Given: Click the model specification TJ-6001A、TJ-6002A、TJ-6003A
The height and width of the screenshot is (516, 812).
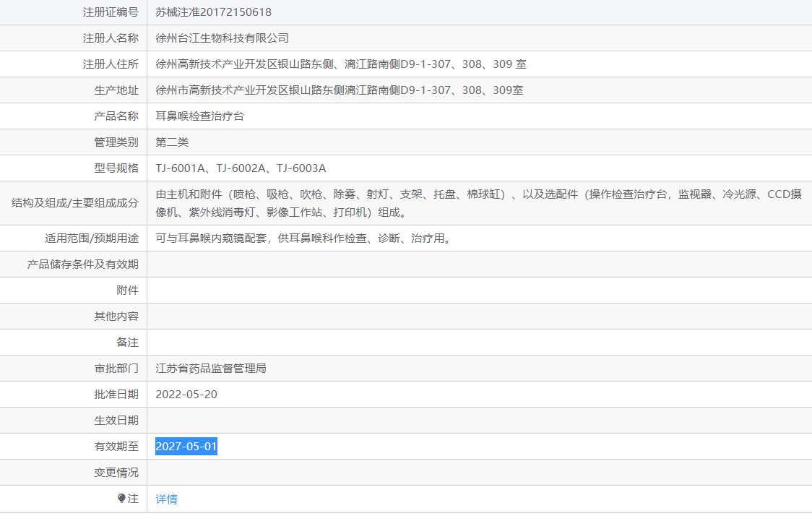Looking at the screenshot, I should click(x=241, y=168).
